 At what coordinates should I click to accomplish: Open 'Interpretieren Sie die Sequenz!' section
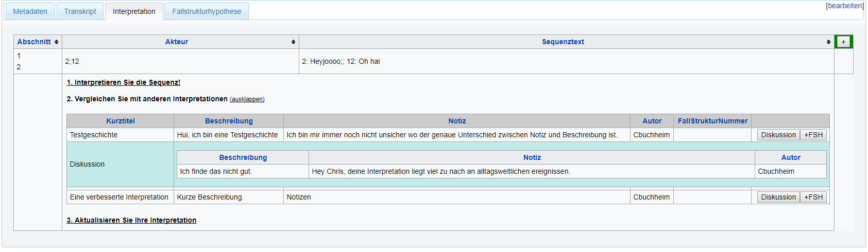pos(123,82)
